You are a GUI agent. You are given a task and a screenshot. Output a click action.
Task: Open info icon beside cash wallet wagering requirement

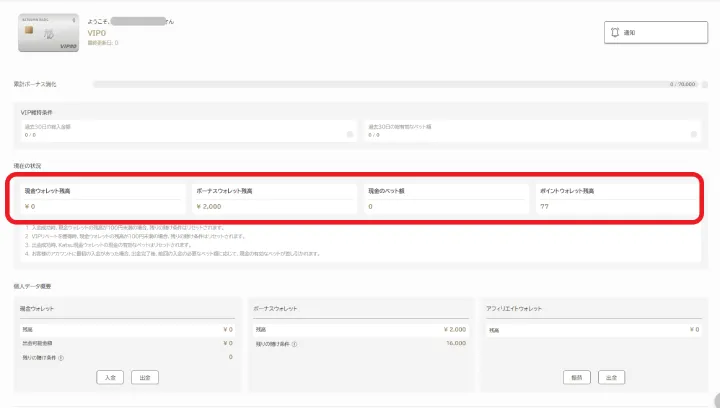[x=61, y=358]
